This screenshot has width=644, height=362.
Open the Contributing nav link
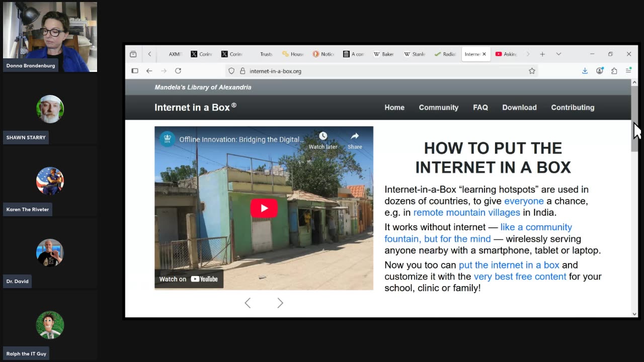coord(573,107)
